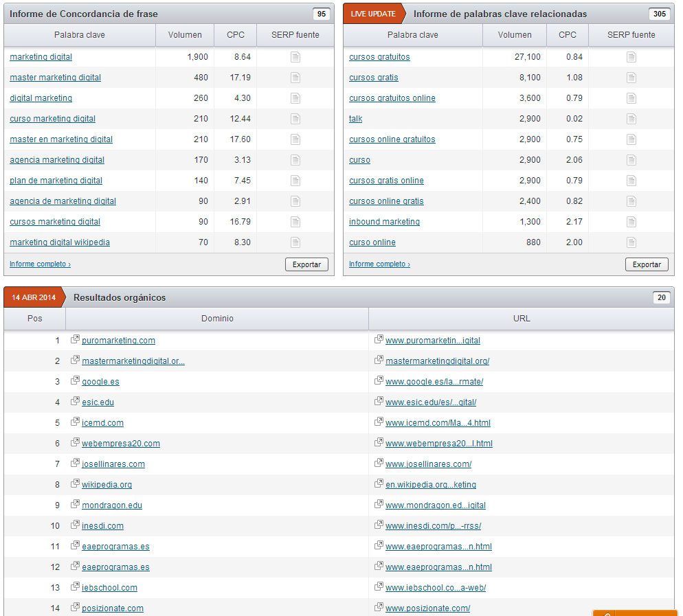Open the posizionate.com domain link

point(113,608)
